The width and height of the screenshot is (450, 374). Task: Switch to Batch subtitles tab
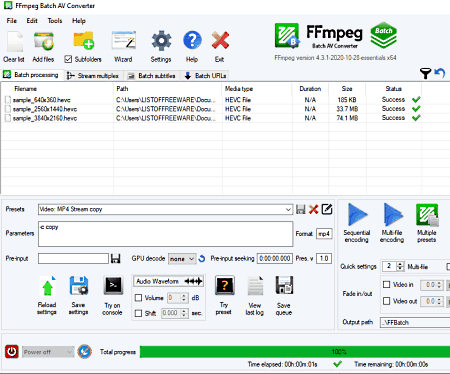152,76
